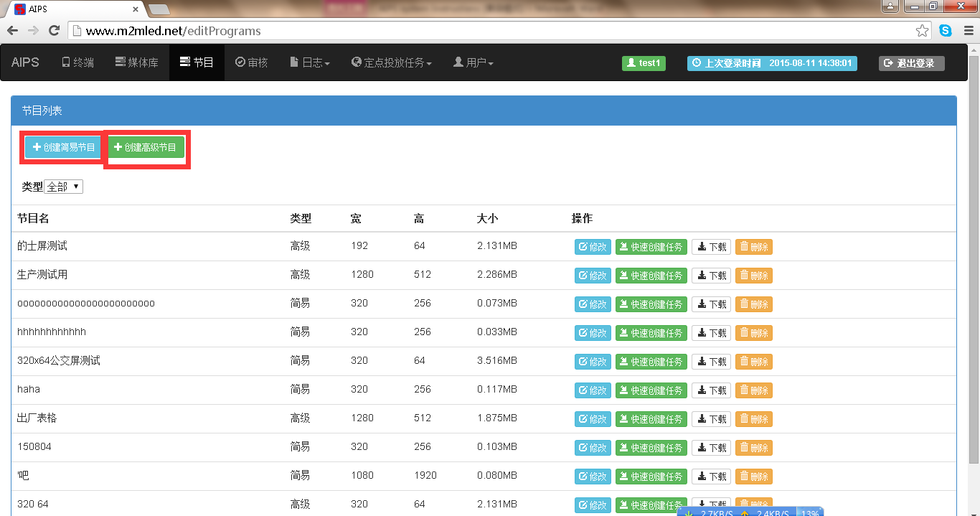The height and width of the screenshot is (516, 980).
Task: Download the 的士屏测试 program
Action: tap(711, 247)
